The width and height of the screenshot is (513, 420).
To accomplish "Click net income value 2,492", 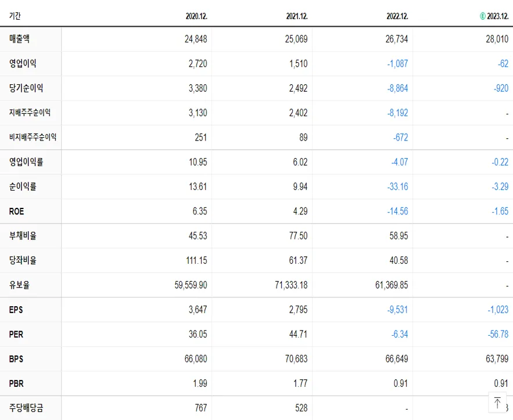I will [x=298, y=88].
